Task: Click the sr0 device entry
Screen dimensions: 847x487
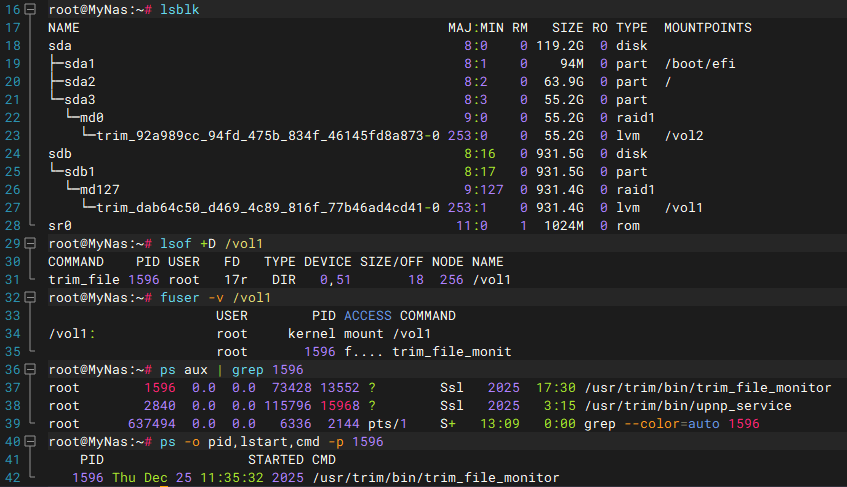Action: (x=60, y=226)
